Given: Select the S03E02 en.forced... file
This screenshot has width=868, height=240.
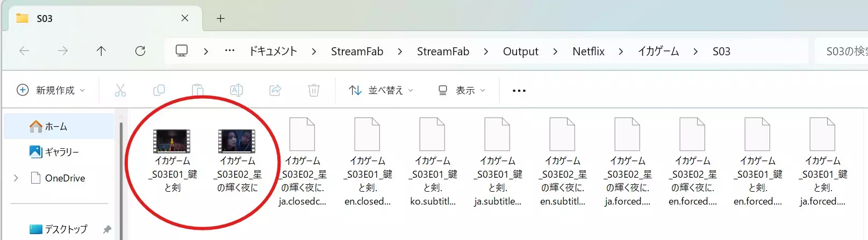Looking at the screenshot, I should (x=693, y=162).
